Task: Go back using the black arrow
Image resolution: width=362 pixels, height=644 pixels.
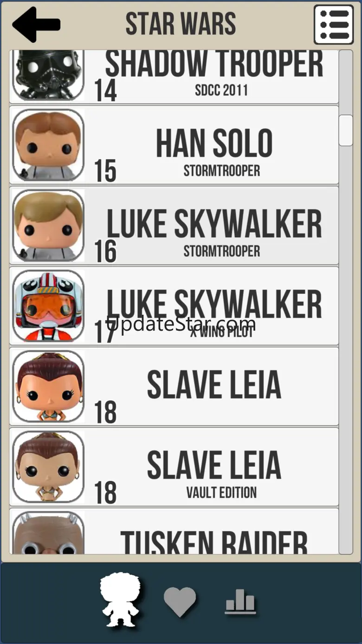Action: [36, 24]
